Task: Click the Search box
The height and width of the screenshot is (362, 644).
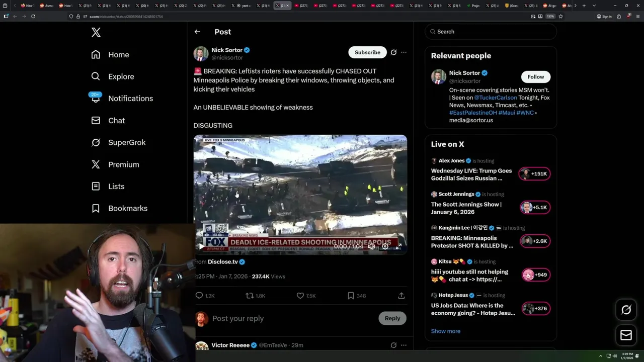Action: pos(491,32)
